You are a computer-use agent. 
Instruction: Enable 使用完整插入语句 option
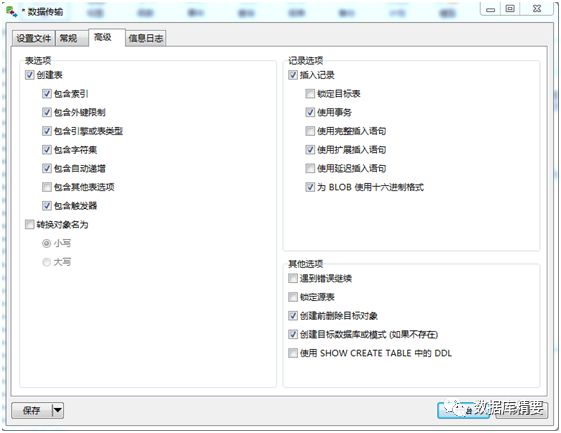(x=310, y=131)
